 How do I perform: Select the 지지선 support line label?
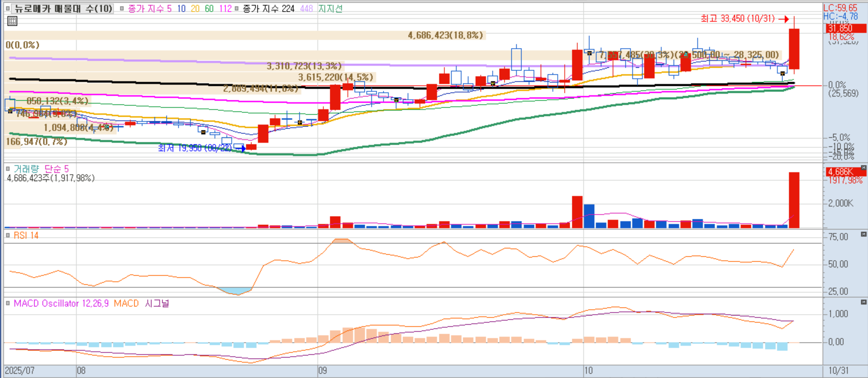[330, 8]
